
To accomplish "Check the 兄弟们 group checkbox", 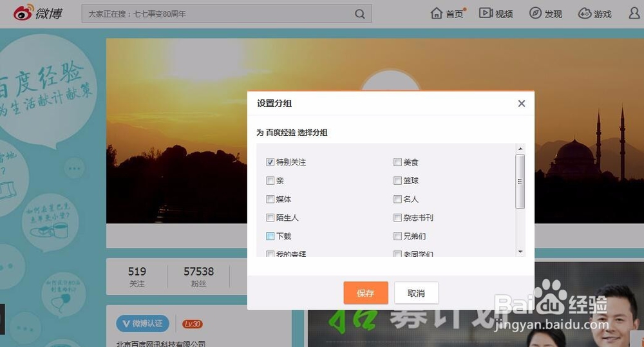I will coord(397,236).
